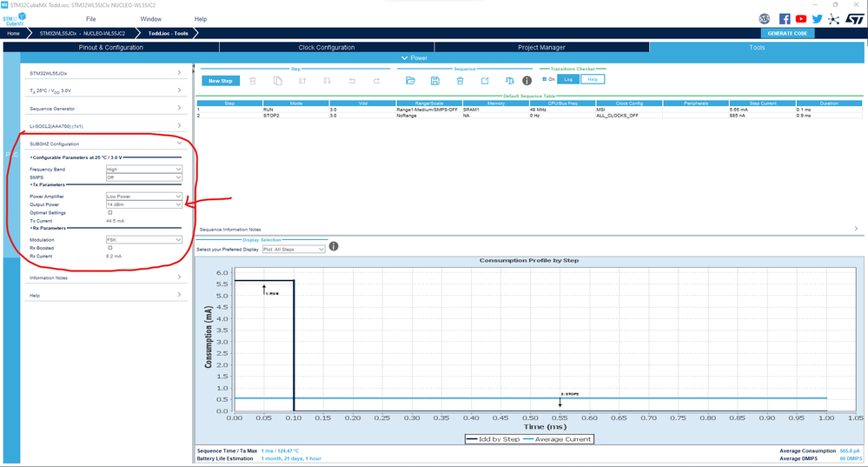Viewport: 868px width, 467px height.
Task: Save the sequence with floppy disk icon
Action: (x=435, y=81)
